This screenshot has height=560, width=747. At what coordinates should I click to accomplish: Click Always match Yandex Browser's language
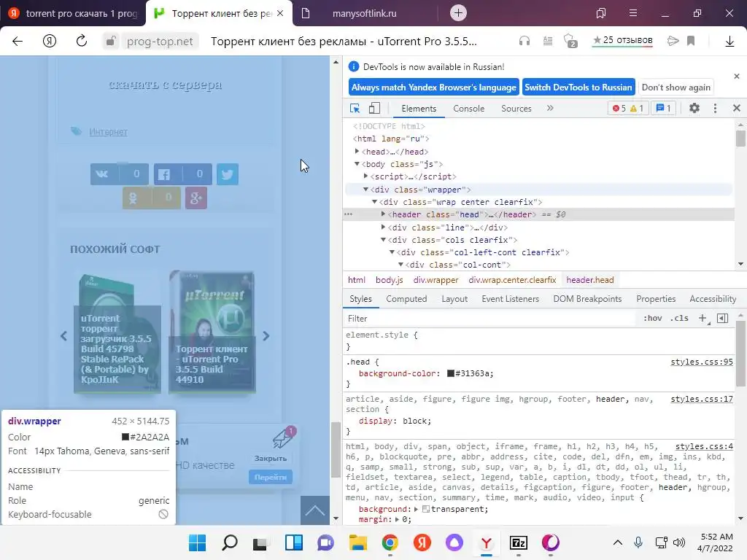point(433,87)
